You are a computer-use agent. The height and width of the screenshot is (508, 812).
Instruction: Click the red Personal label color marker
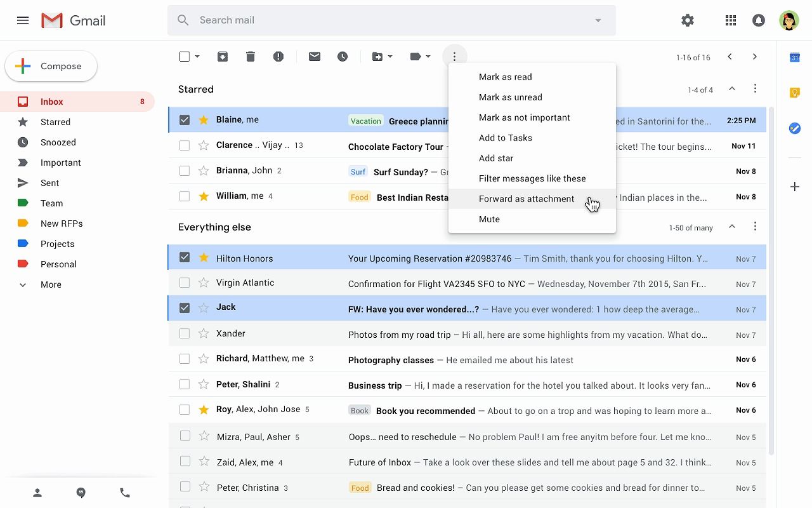(x=23, y=264)
